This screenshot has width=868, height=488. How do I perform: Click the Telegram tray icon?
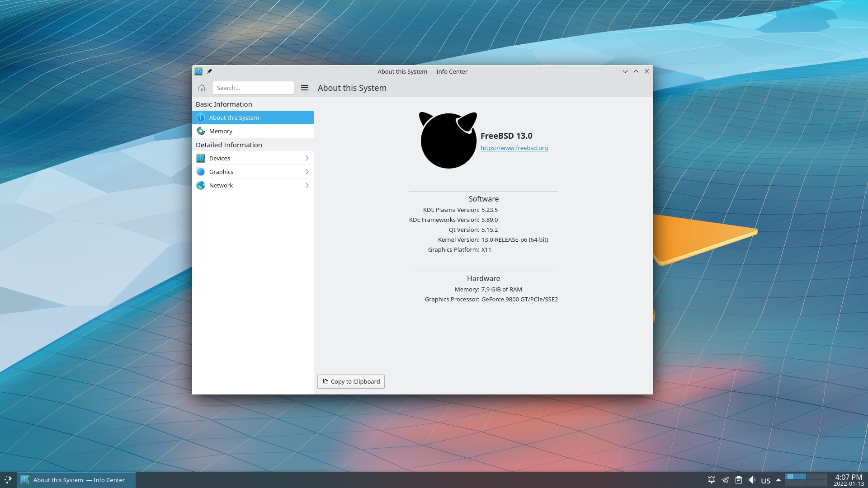point(725,480)
